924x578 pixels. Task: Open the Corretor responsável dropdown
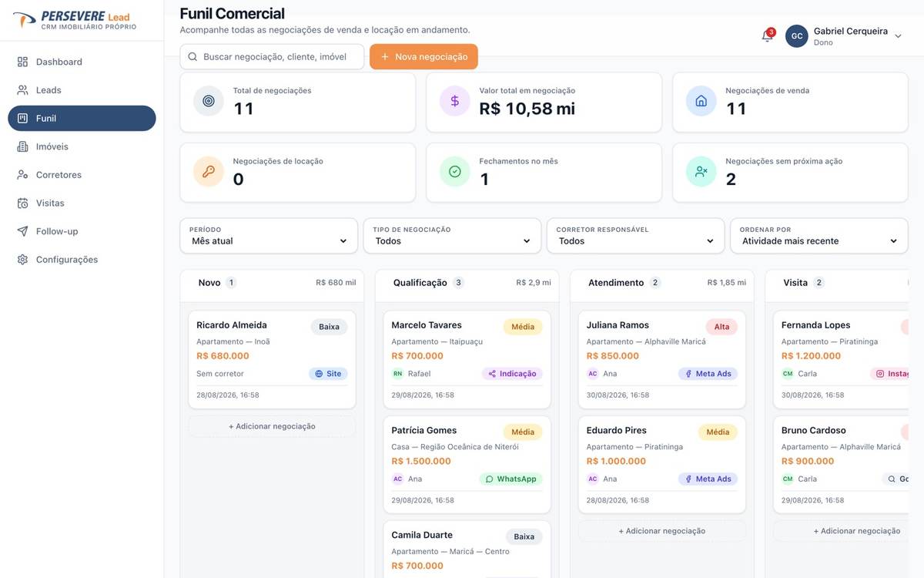[635, 236]
